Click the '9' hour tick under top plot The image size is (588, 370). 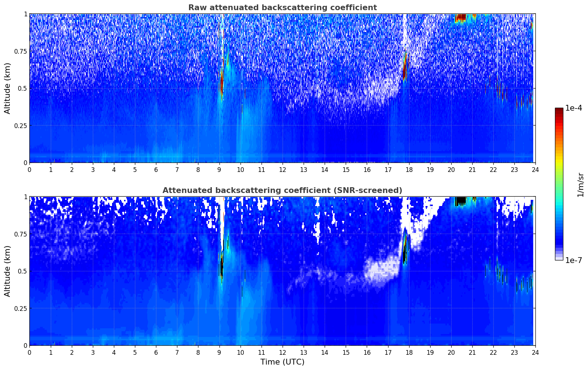click(x=219, y=169)
